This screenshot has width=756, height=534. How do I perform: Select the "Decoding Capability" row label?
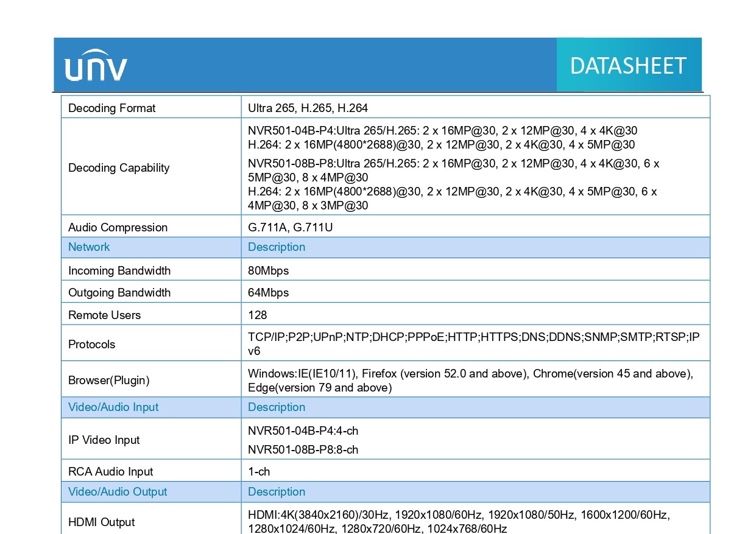click(119, 168)
